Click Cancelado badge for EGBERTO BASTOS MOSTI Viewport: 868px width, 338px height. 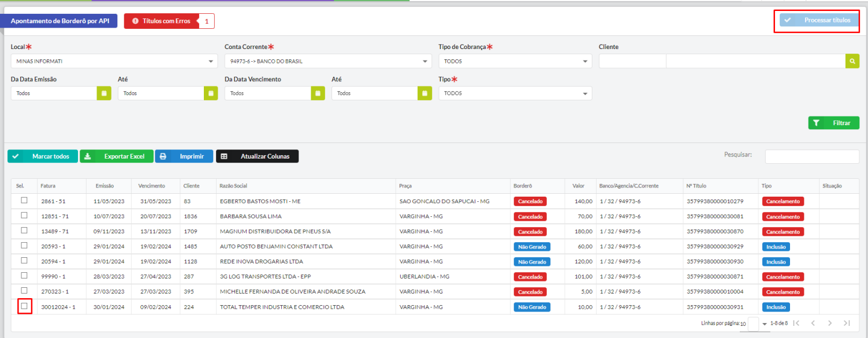(530, 201)
